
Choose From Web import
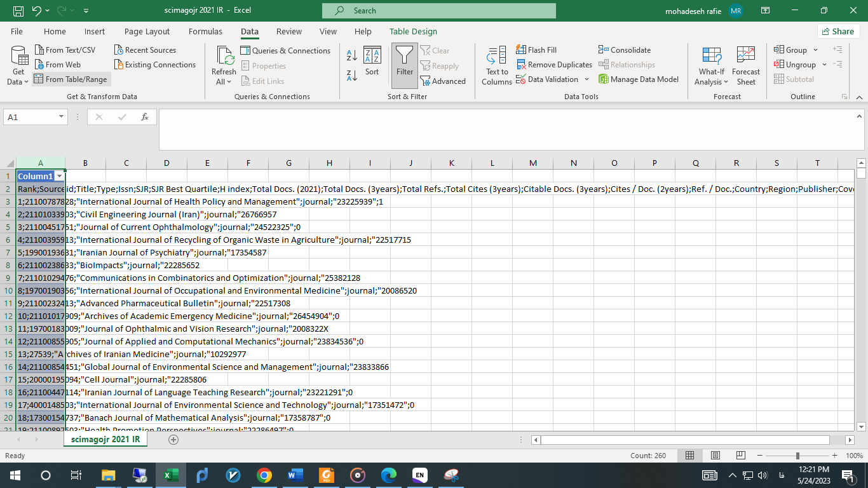pyautogui.click(x=57, y=65)
